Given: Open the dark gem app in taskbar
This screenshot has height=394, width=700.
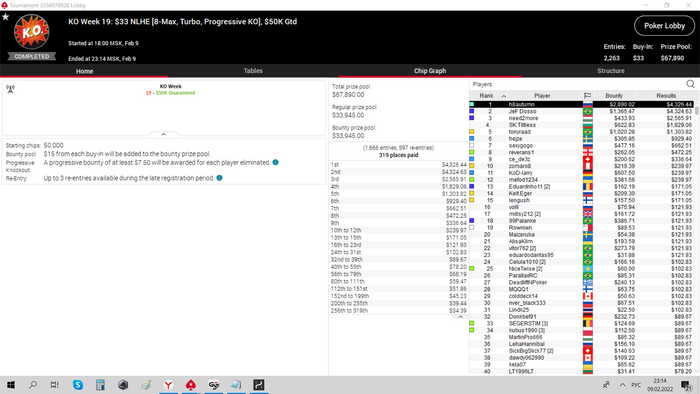Looking at the screenshot, I should 123,385.
